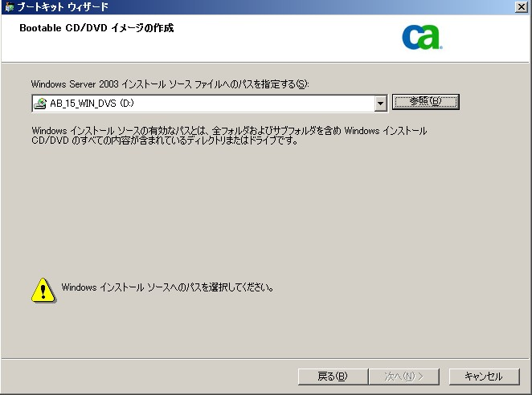Select the AB_15_WIN_DVS (D:) path field
This screenshot has width=532, height=395.
tap(210, 104)
